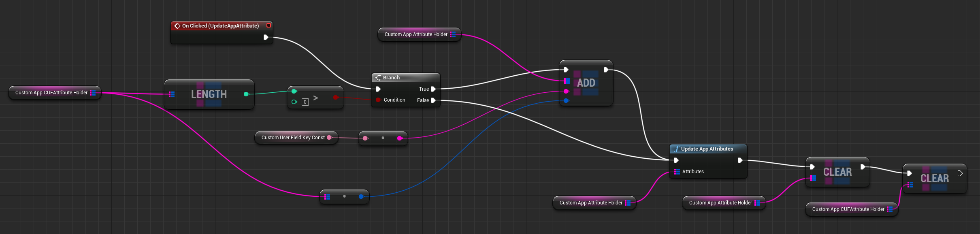Click the rightmost CLEAR node's exec output pin
The height and width of the screenshot is (234, 980).
point(960,173)
